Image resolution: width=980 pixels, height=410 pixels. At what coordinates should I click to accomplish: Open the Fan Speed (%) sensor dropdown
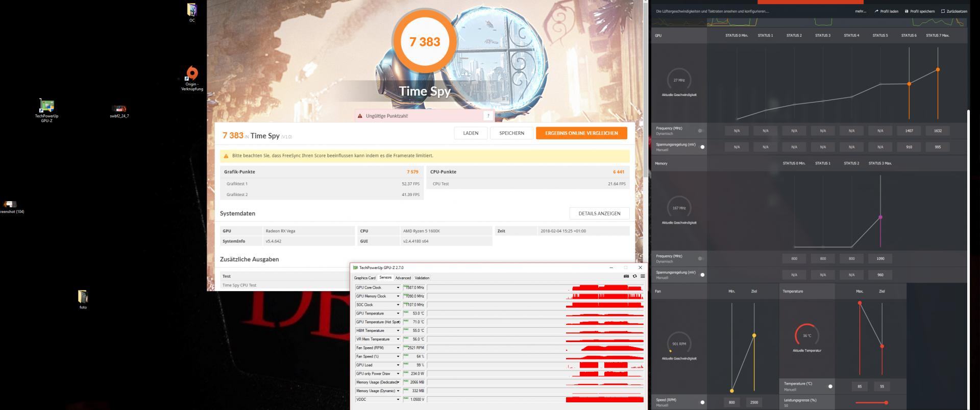pyautogui.click(x=398, y=356)
